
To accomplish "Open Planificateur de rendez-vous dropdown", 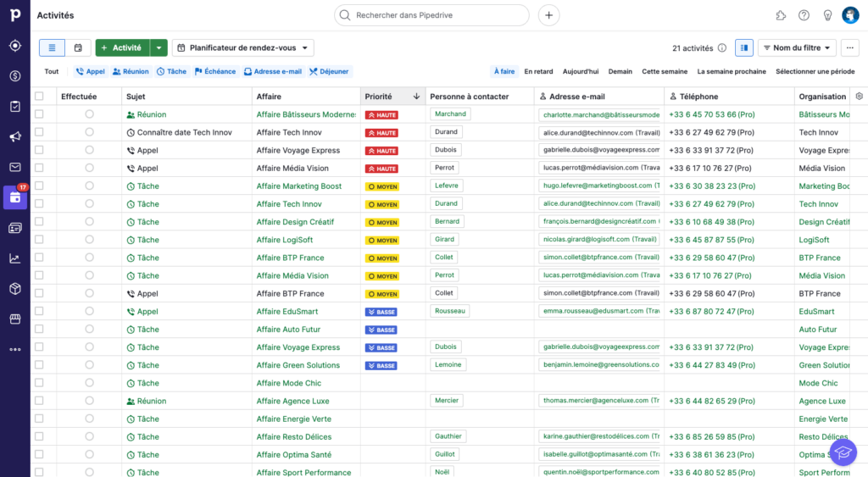I will pyautogui.click(x=243, y=47).
